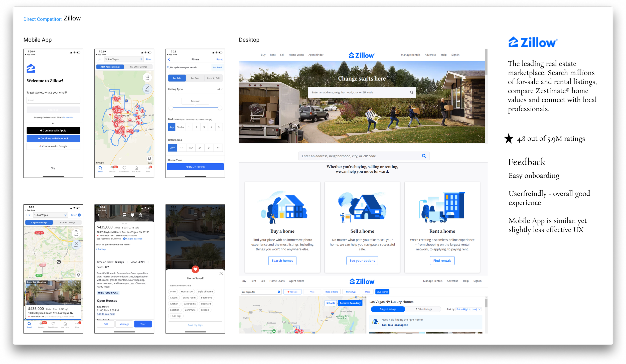Screen dimensions: 626x364
Task: Select the 1.5+ bathrooms option
Action: pos(191,148)
